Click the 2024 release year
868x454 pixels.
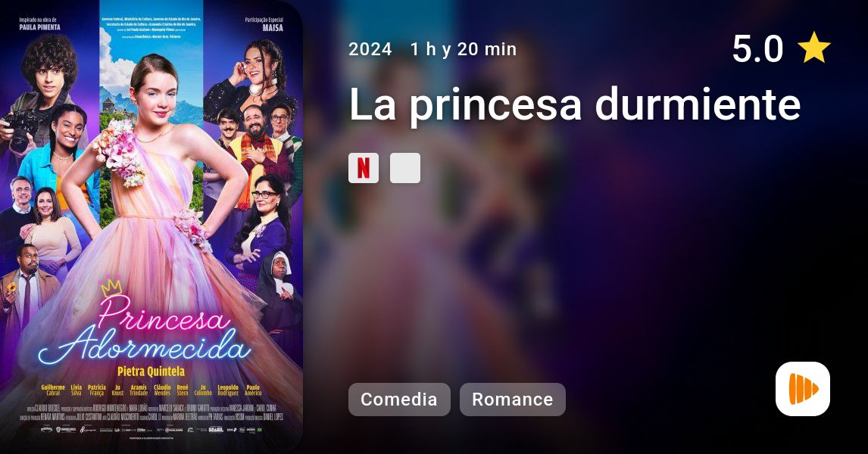coord(370,49)
